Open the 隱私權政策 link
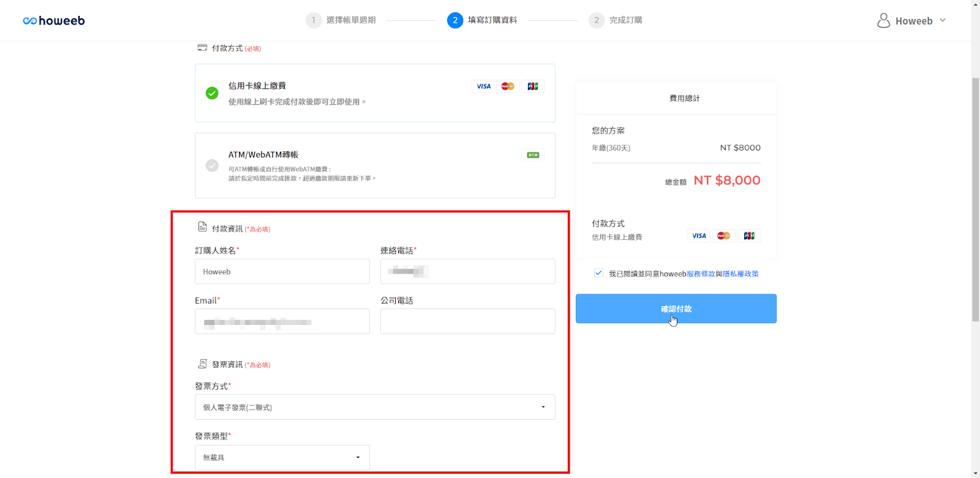The image size is (980, 478). click(741, 274)
